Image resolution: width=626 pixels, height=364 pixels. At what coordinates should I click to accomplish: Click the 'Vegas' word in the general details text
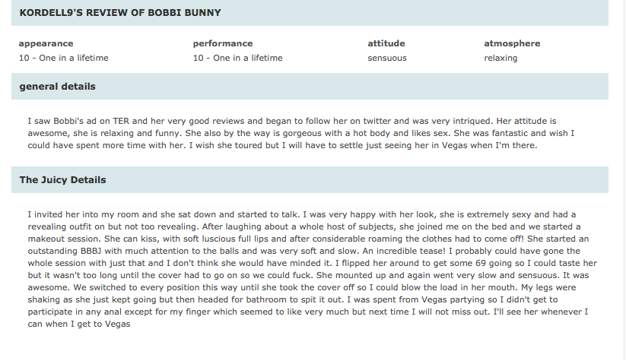[x=454, y=145]
